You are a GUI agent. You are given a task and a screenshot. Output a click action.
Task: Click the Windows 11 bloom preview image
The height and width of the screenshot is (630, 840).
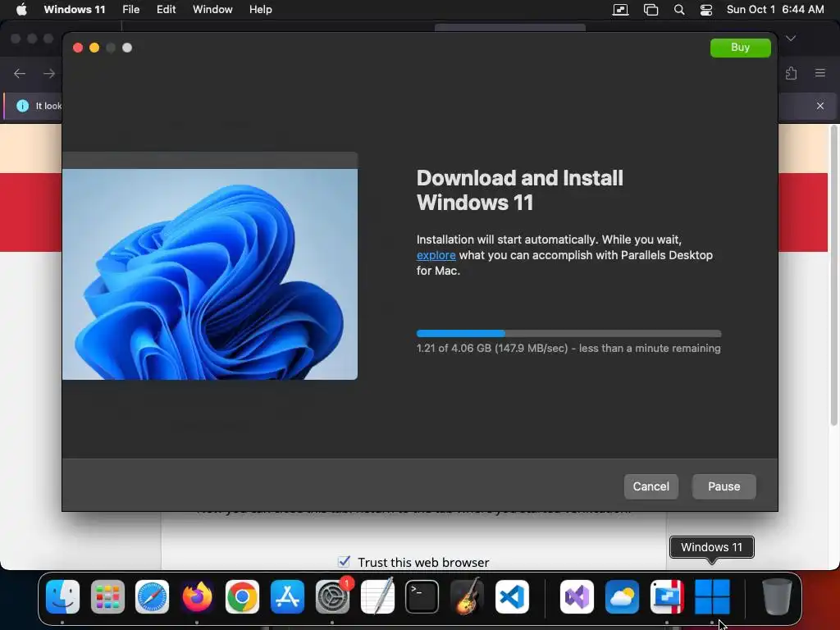click(210, 274)
